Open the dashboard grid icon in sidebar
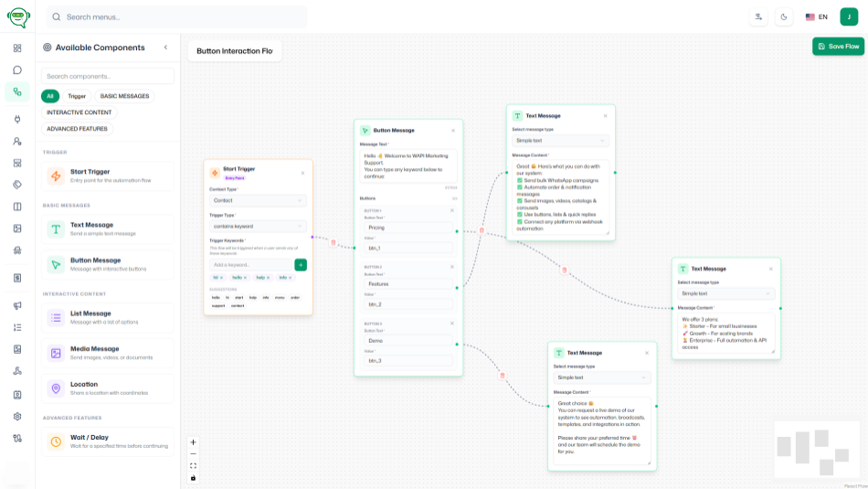Viewport: 868px width, 489px height. [17, 48]
